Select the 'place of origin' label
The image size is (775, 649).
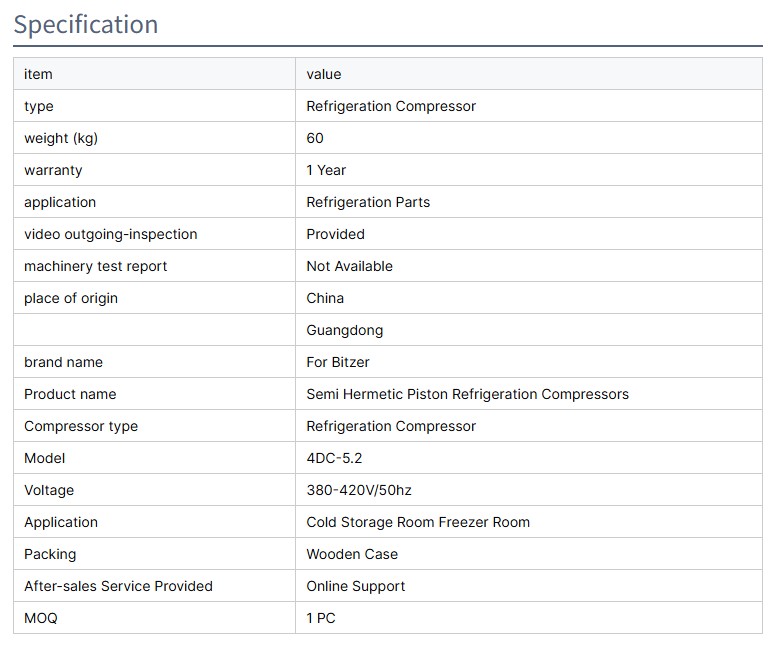point(71,298)
